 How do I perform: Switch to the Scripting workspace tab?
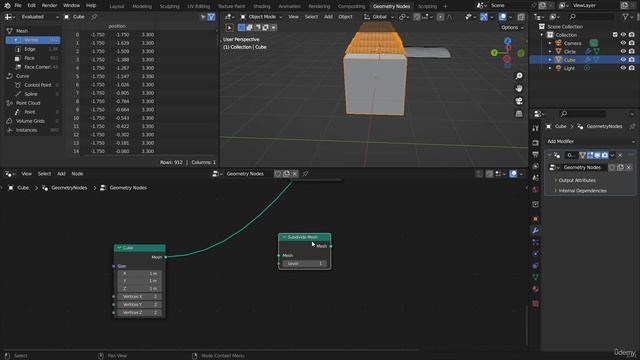[427, 6]
